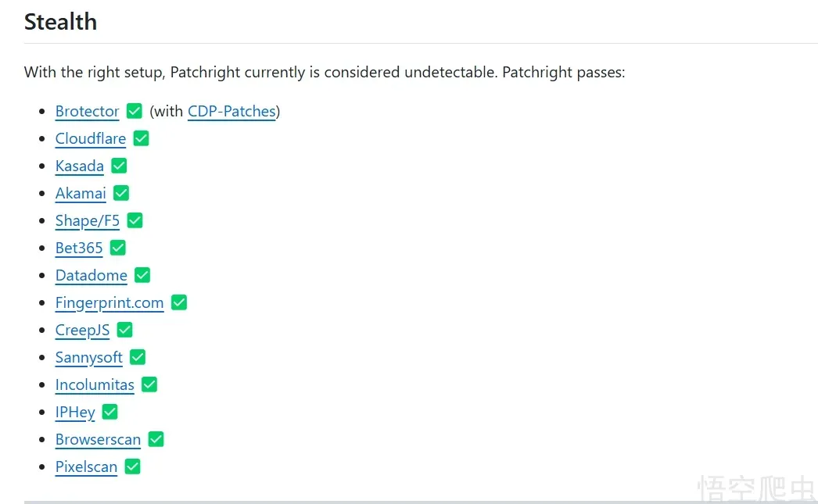Open the Pixelscan link
The width and height of the screenshot is (818, 504).
[86, 466]
